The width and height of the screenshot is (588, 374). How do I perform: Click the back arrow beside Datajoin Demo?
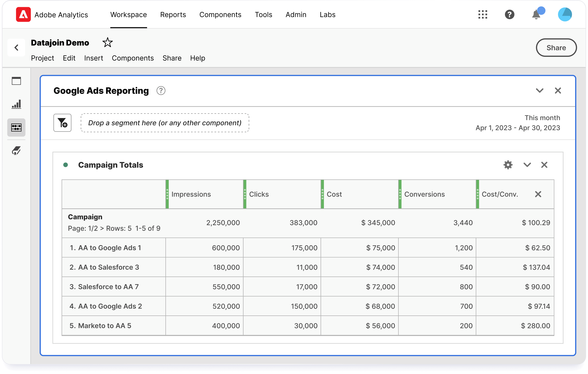(16, 47)
